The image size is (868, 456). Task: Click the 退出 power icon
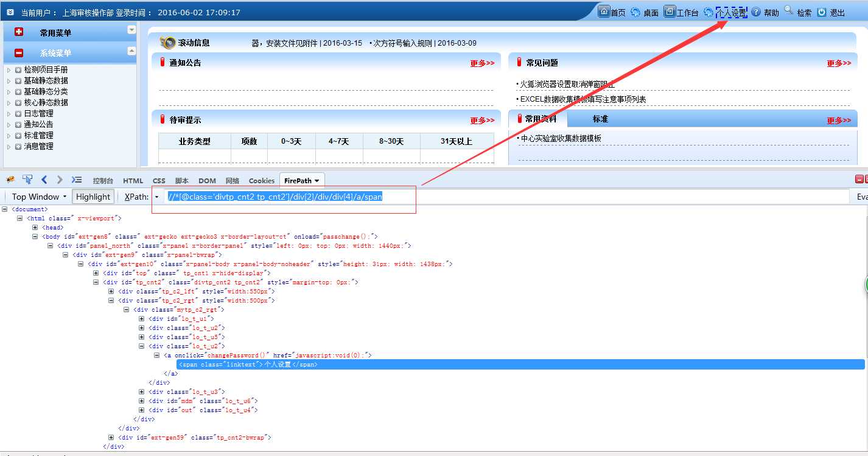click(822, 12)
